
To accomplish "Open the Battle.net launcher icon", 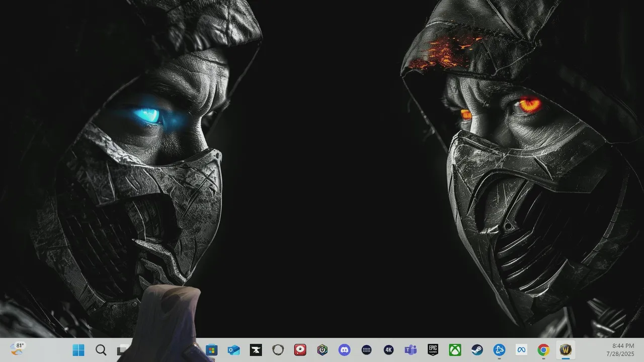I will 499,350.
